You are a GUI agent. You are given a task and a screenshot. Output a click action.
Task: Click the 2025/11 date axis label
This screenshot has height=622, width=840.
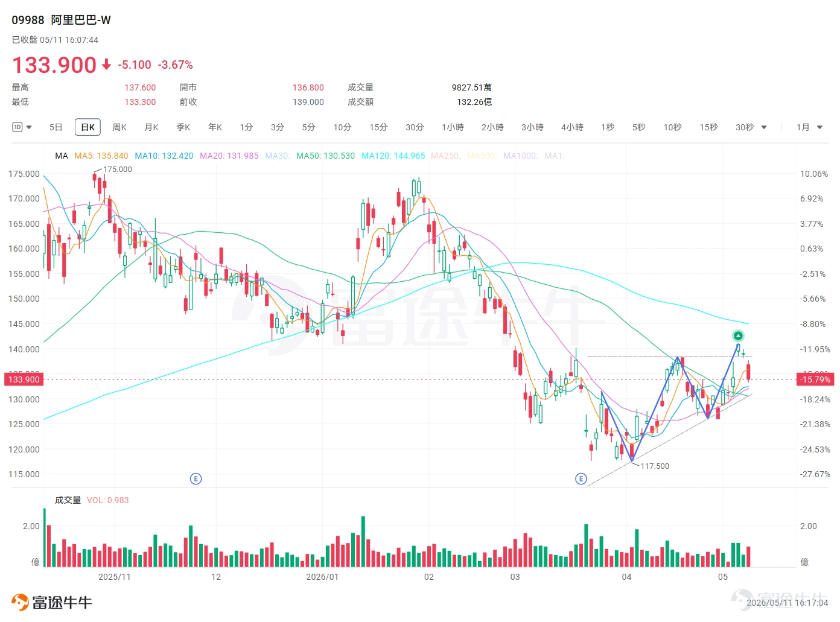coord(115,577)
